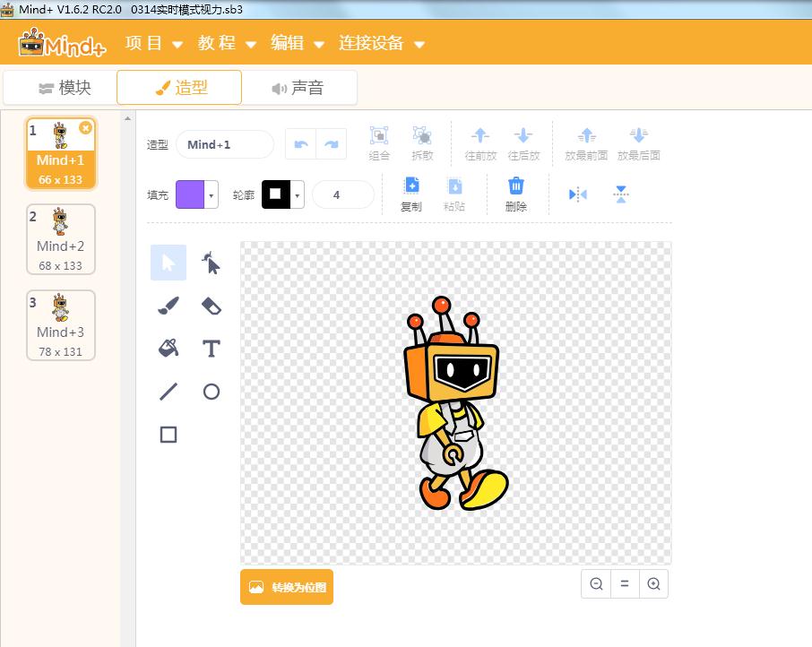This screenshot has height=647, width=812.
Task: Click the undo arrow
Action: coord(301,144)
